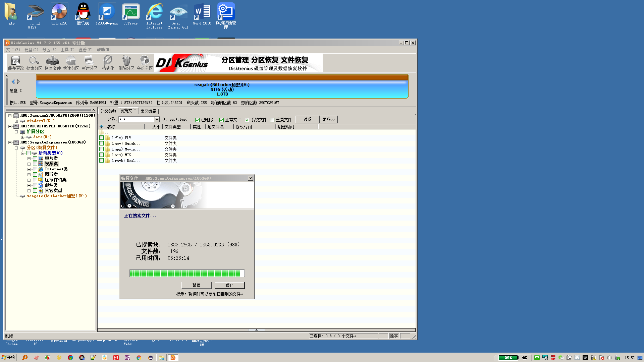644x362 pixels.
Task: Click the Filter (过滤) button
Action: click(x=307, y=120)
